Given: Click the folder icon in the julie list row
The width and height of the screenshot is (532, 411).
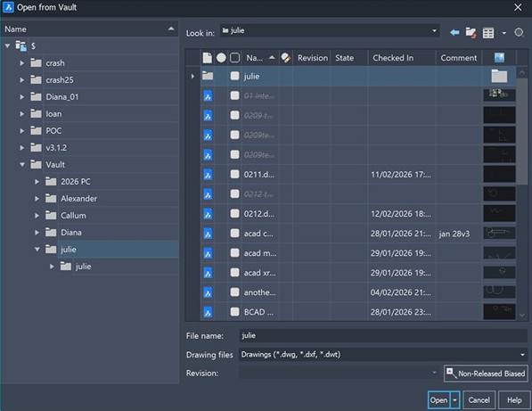Looking at the screenshot, I should (x=208, y=76).
